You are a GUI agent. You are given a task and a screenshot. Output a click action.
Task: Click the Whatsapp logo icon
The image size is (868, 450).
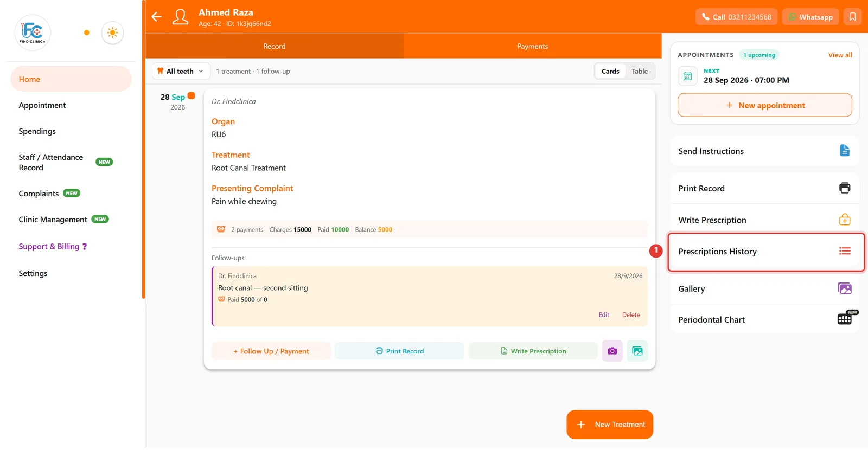pyautogui.click(x=793, y=17)
